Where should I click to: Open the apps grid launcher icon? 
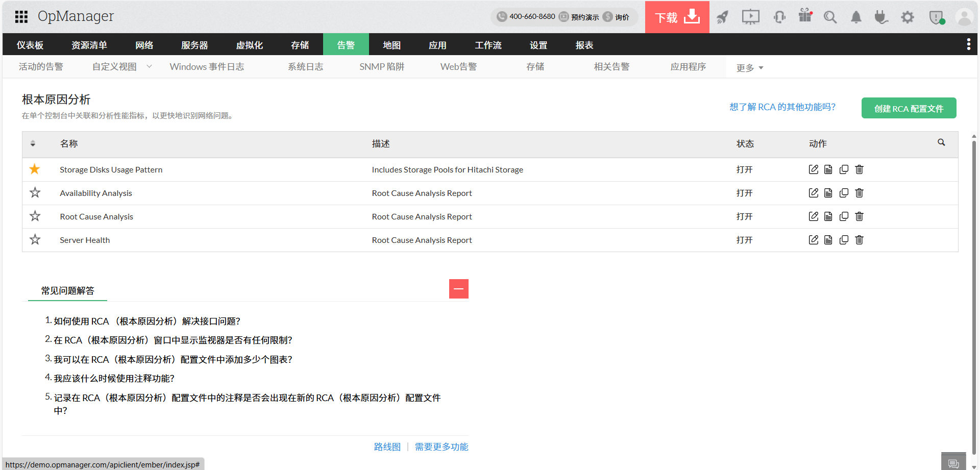[x=21, y=17]
